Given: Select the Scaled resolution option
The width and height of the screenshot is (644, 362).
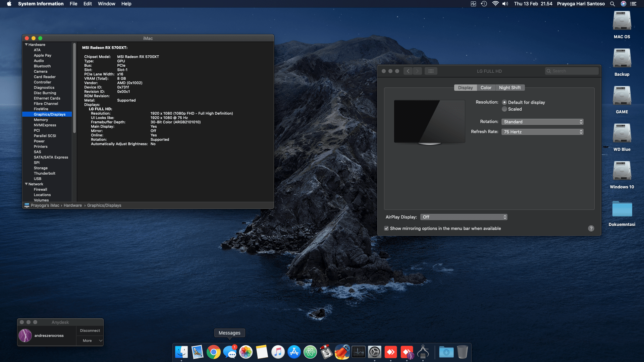Looking at the screenshot, I should tap(504, 109).
